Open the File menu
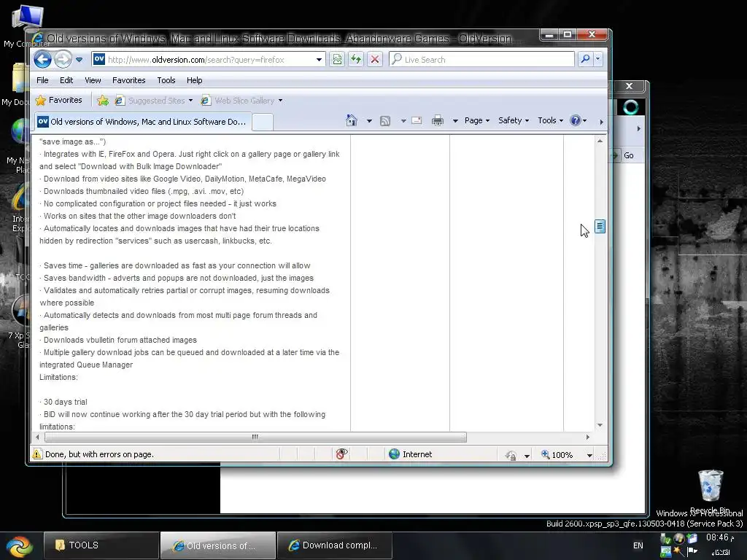This screenshot has width=747, height=560. click(x=42, y=80)
